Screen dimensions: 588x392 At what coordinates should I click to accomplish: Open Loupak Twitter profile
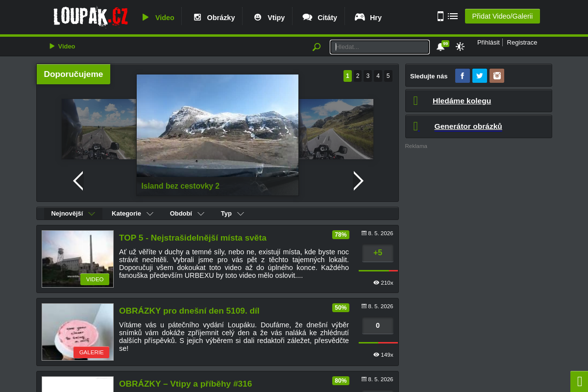[480, 75]
